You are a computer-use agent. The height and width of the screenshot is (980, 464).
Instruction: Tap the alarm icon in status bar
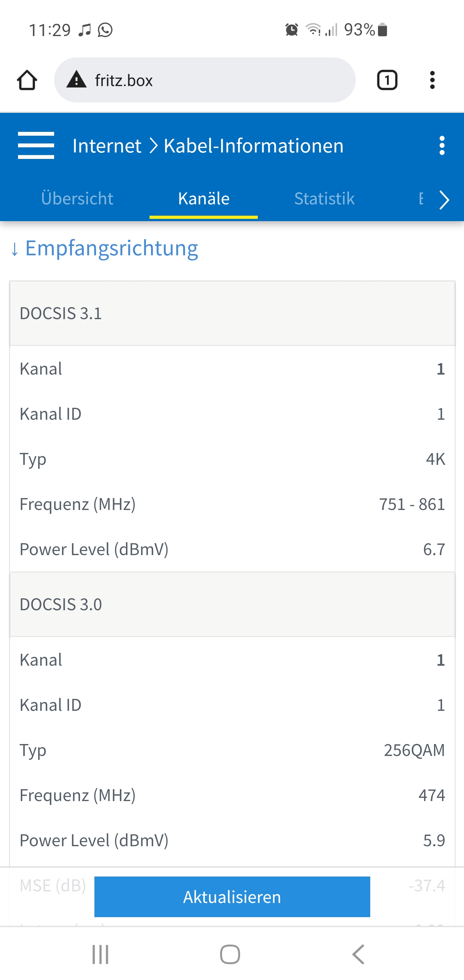(x=292, y=30)
